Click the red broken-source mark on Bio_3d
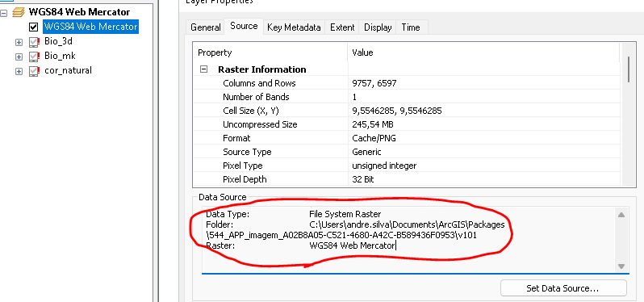Screen dimensions: 644x302 click(39, 41)
